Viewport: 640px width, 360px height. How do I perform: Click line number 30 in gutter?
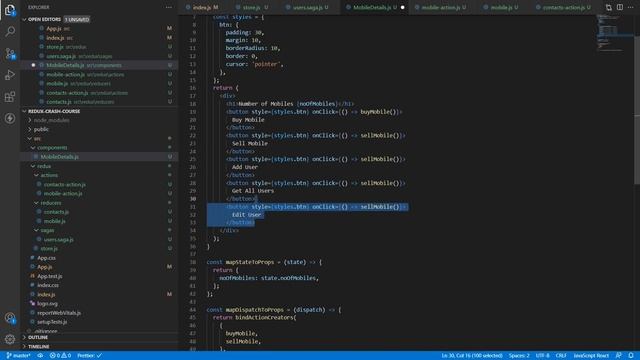click(193, 199)
